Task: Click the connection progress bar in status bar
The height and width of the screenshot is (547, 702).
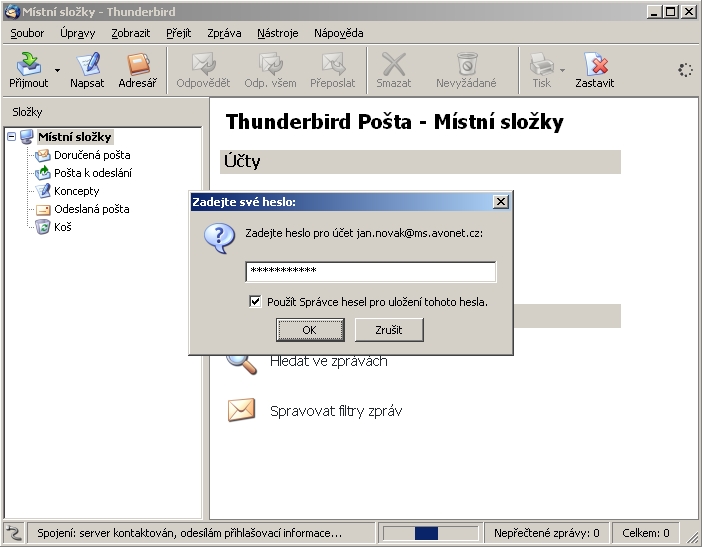Action: [430, 533]
